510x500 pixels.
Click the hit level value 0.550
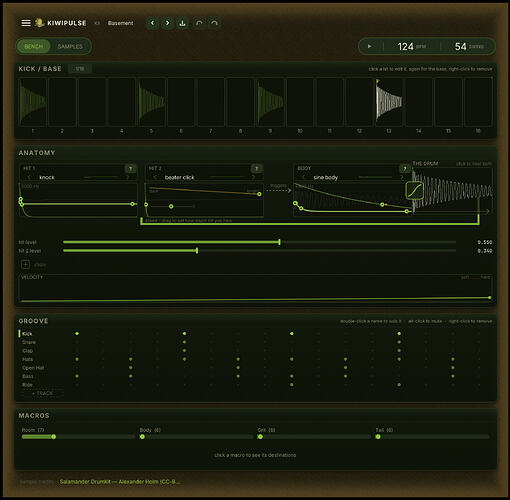484,242
